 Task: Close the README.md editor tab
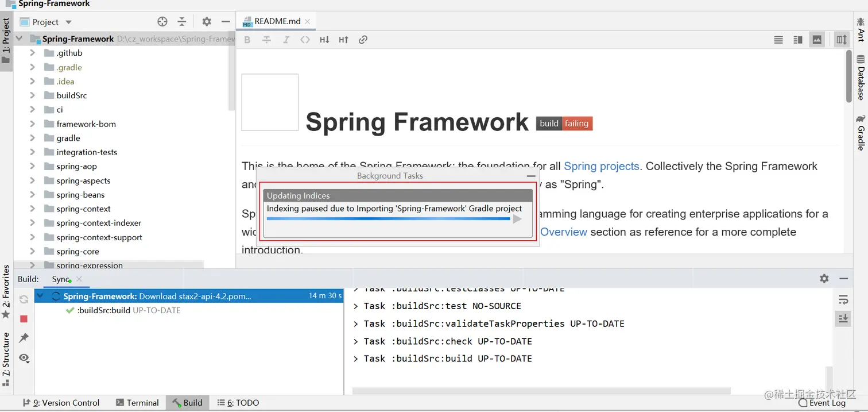pyautogui.click(x=308, y=21)
